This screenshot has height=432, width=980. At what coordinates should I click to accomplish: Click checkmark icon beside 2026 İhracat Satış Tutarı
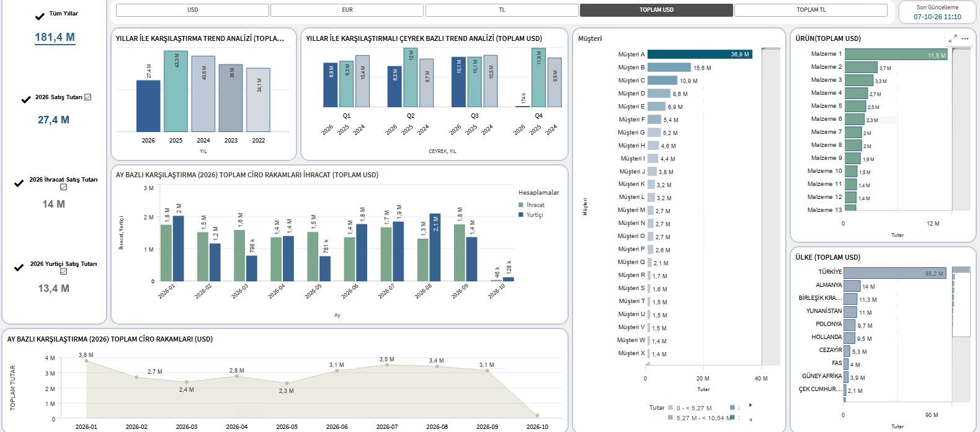(x=19, y=183)
